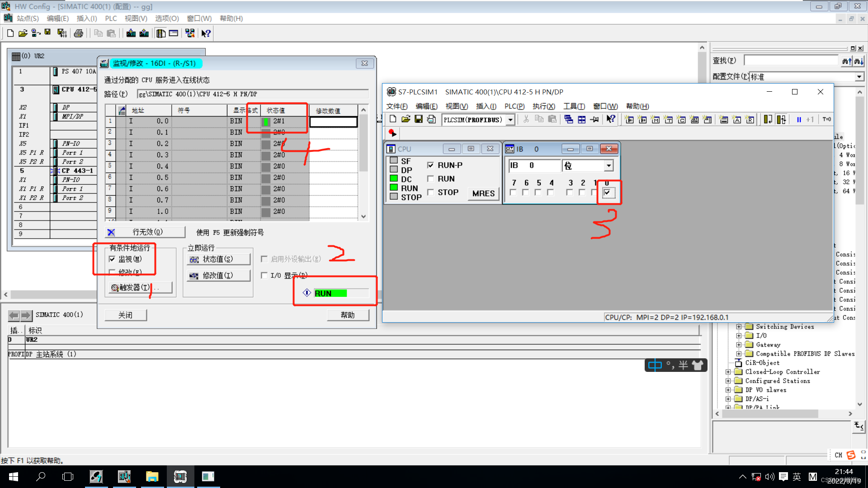
Task: Click Cascade windows icon in PLCSIM
Action: (569, 119)
